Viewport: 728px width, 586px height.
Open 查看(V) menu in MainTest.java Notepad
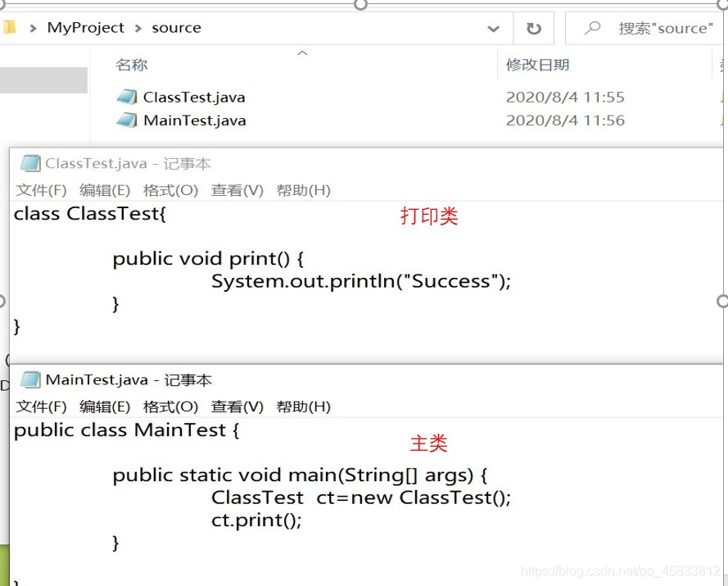(237, 407)
